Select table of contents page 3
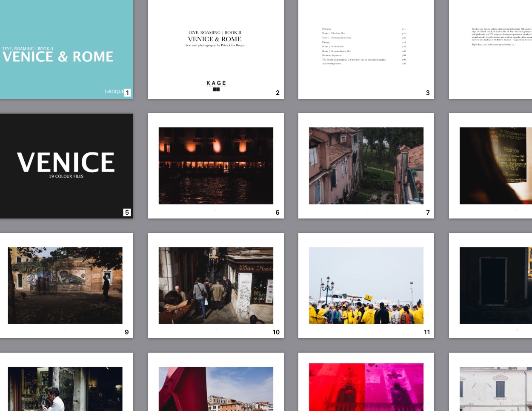Viewport: 532px width, 411px height. coord(366,49)
